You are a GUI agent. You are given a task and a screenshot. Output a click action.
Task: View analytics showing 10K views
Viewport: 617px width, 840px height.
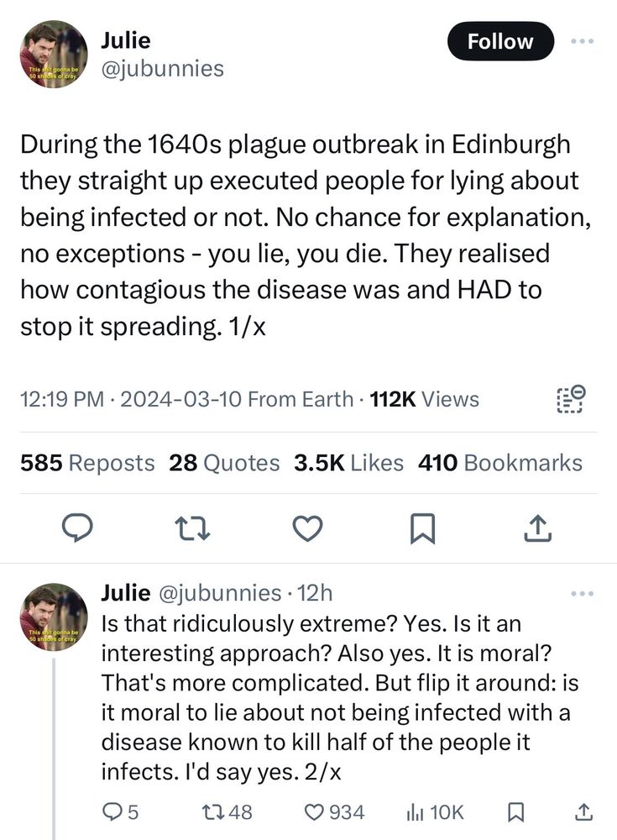[x=434, y=812]
